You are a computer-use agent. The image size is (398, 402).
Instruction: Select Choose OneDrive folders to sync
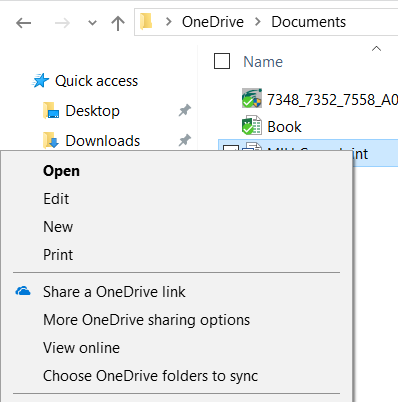tap(150, 376)
